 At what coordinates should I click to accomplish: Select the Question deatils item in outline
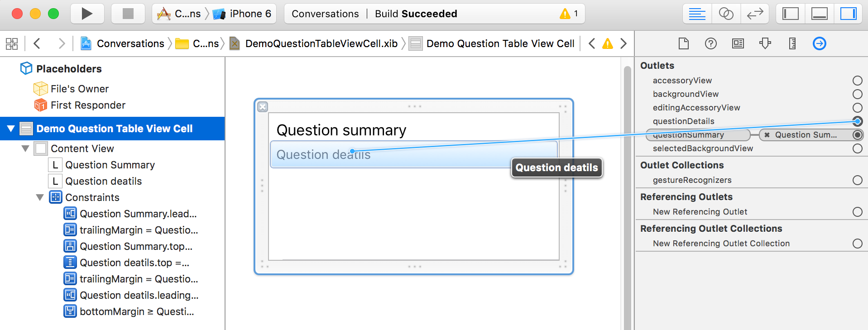coord(103,181)
